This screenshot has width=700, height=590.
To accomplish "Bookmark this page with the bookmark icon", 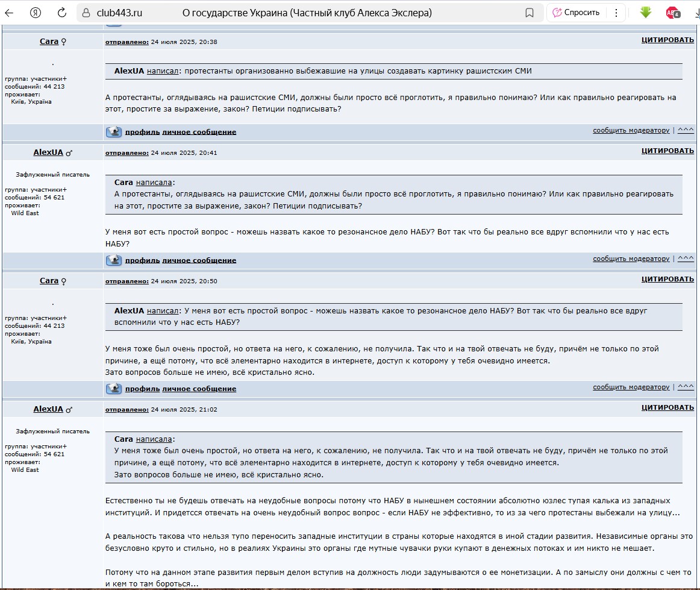I will (530, 13).
